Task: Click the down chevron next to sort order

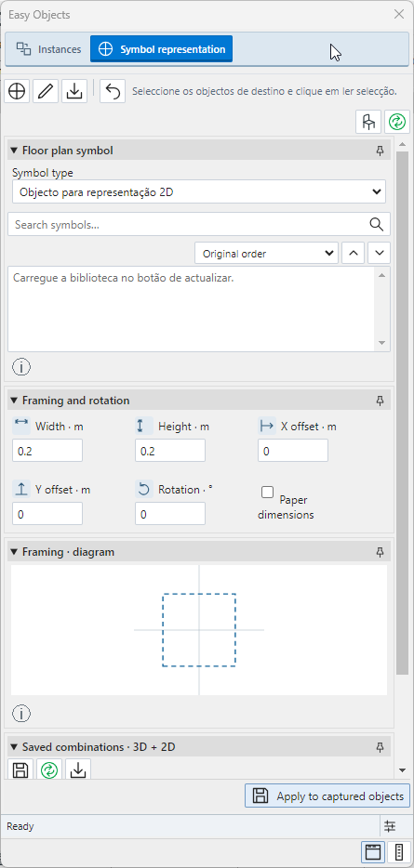Action: tap(379, 254)
